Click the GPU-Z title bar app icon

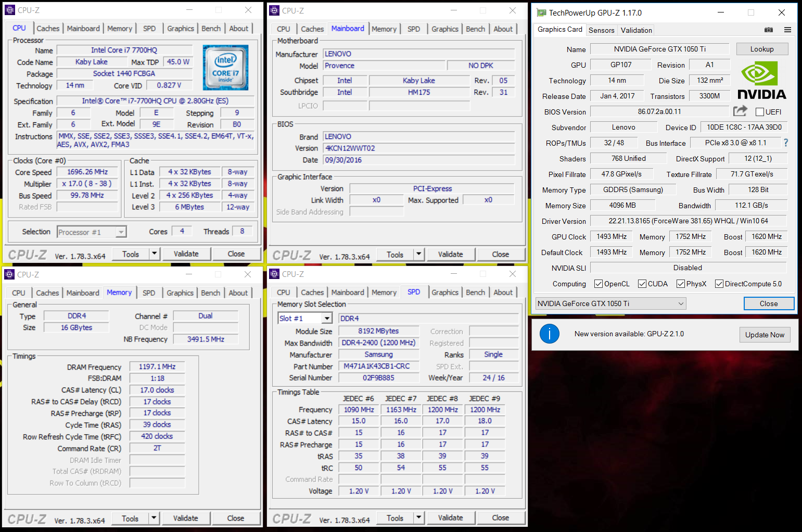click(541, 12)
